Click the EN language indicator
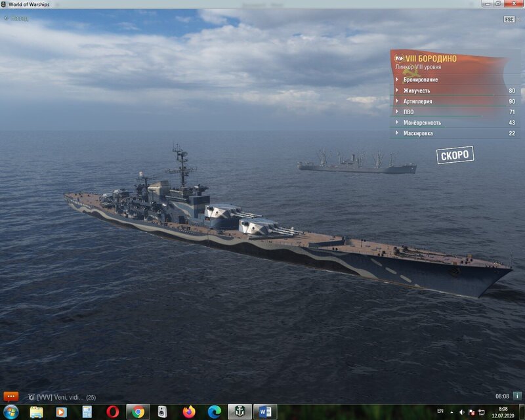525x420 pixels. point(440,411)
